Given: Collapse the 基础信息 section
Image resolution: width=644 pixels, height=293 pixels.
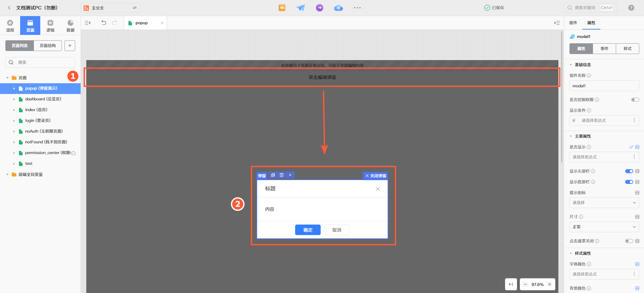Looking at the screenshot, I should point(570,65).
